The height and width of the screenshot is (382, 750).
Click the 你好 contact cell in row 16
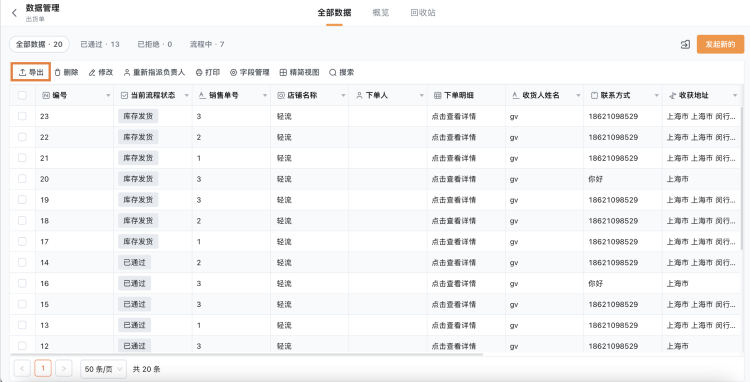(x=596, y=283)
